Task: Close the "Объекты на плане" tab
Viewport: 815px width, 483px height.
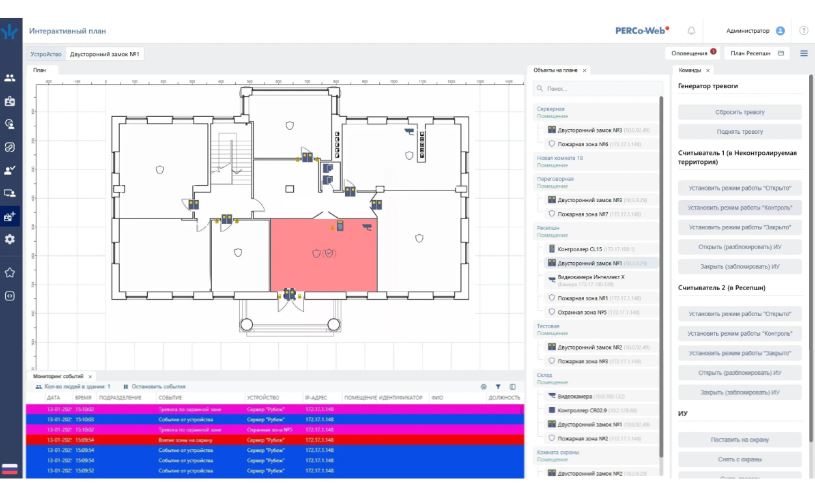Action: [x=585, y=71]
